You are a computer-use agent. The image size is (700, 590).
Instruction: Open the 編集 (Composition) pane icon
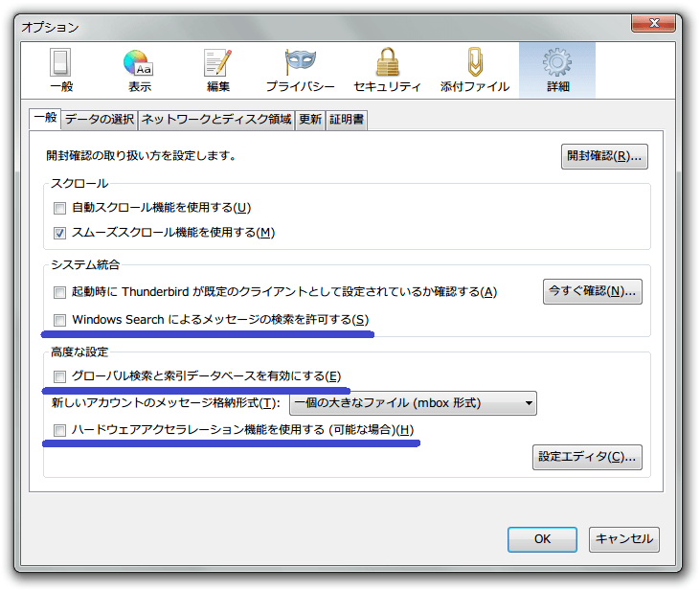pyautogui.click(x=218, y=64)
